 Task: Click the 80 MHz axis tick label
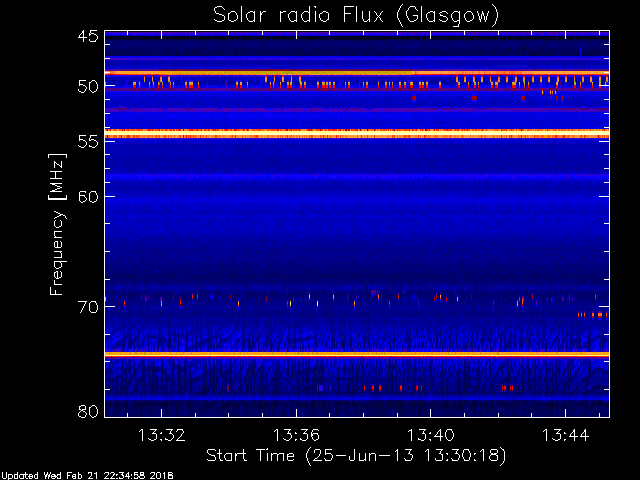coord(88,411)
